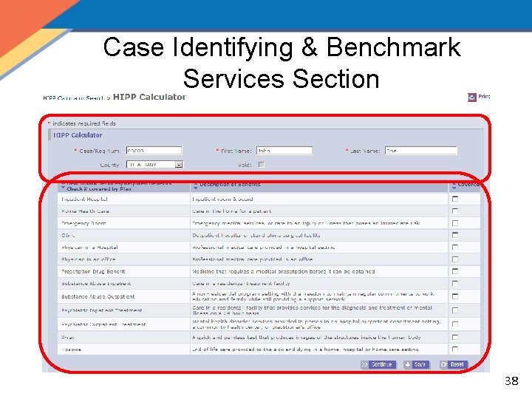This screenshot has width=532, height=399.
Task: Select the Home Health Care row label
Action: click(x=85, y=211)
